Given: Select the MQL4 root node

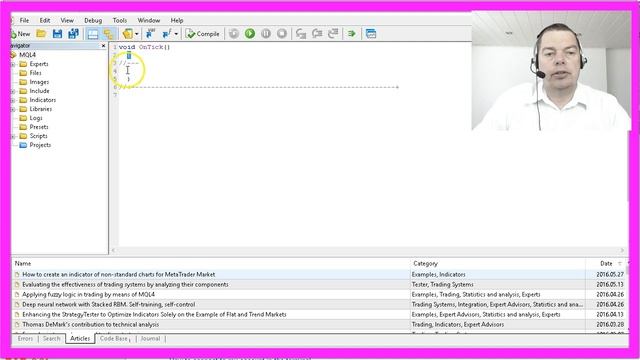Looking at the screenshot, I should (x=27, y=55).
